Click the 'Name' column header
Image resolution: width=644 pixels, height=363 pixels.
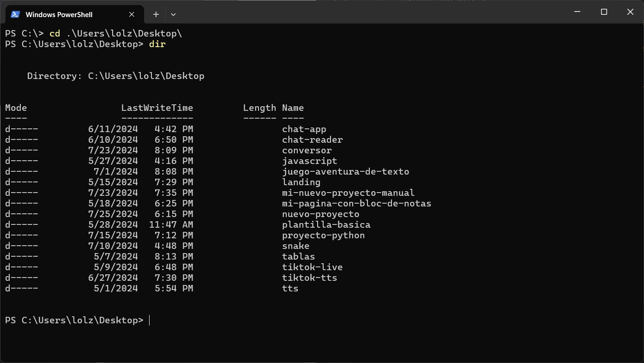pyautogui.click(x=293, y=108)
